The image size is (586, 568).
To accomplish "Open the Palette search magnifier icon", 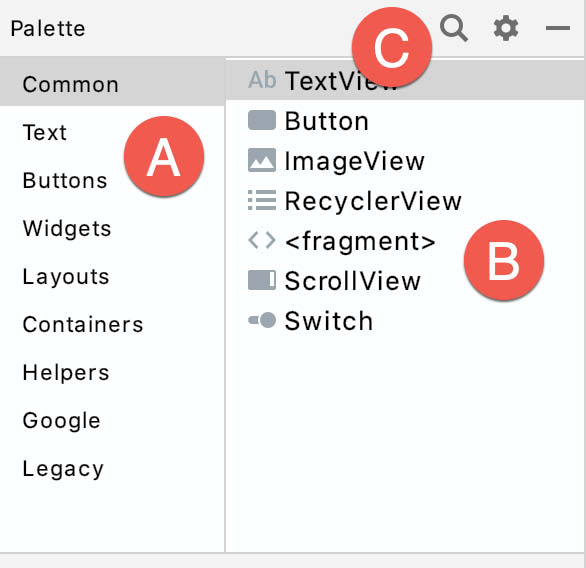I will coord(454,28).
